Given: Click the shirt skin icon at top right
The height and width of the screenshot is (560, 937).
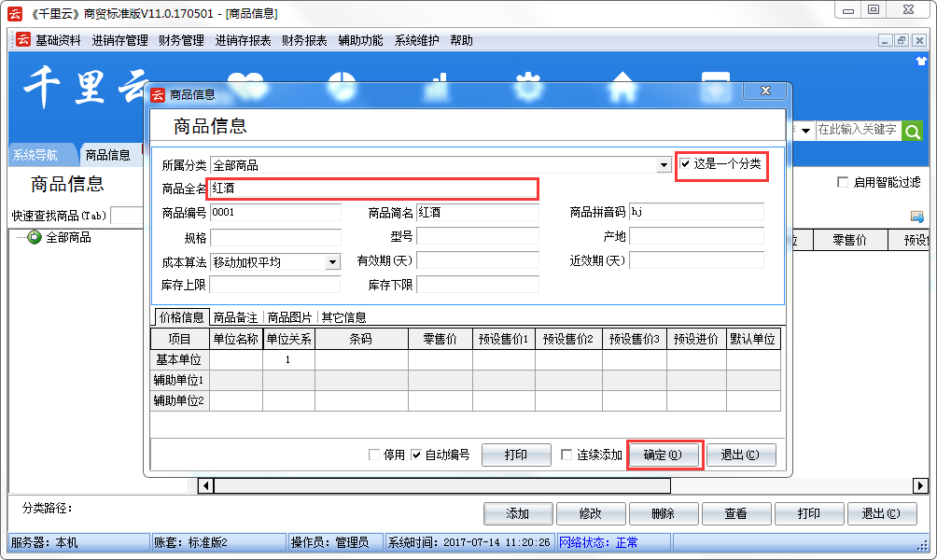Looking at the screenshot, I should point(922,61).
